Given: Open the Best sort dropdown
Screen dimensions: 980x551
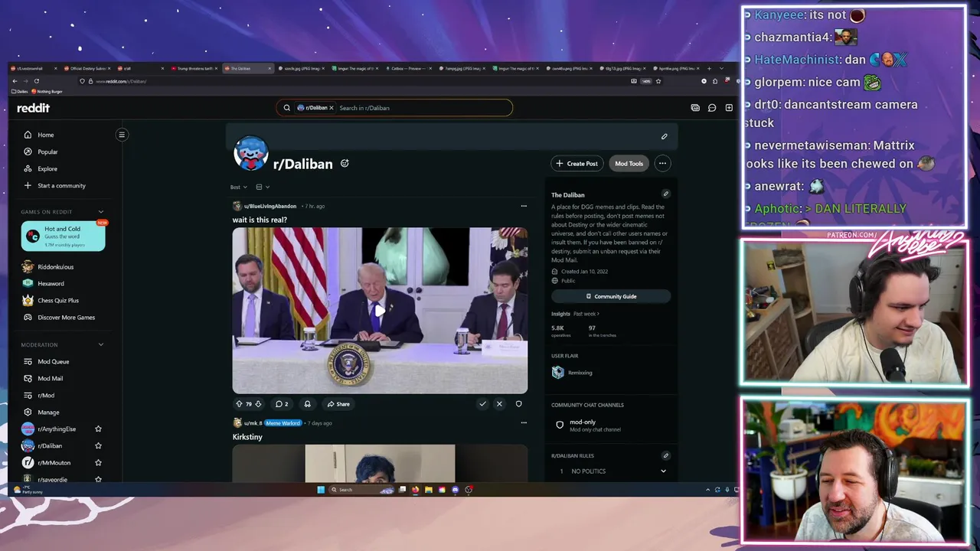Looking at the screenshot, I should coord(239,187).
